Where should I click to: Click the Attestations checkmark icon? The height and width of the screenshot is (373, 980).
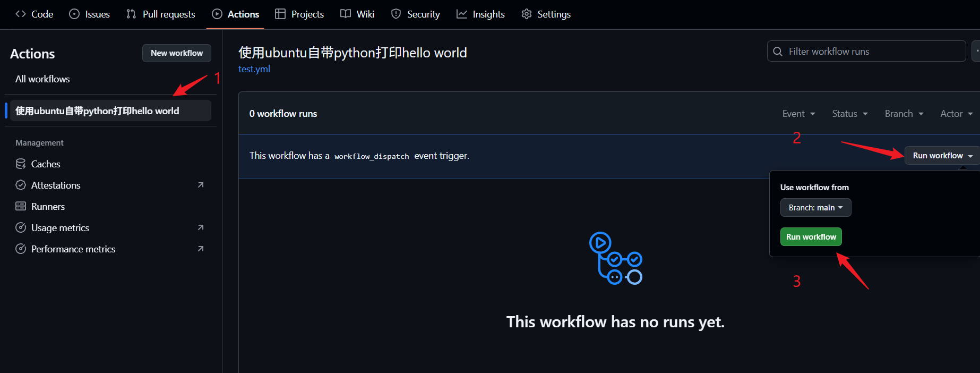[21, 185]
